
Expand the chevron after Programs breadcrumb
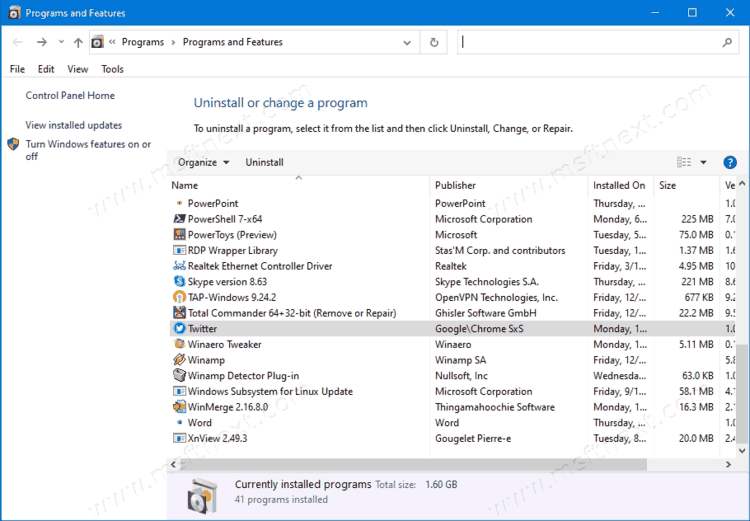pyautogui.click(x=174, y=42)
